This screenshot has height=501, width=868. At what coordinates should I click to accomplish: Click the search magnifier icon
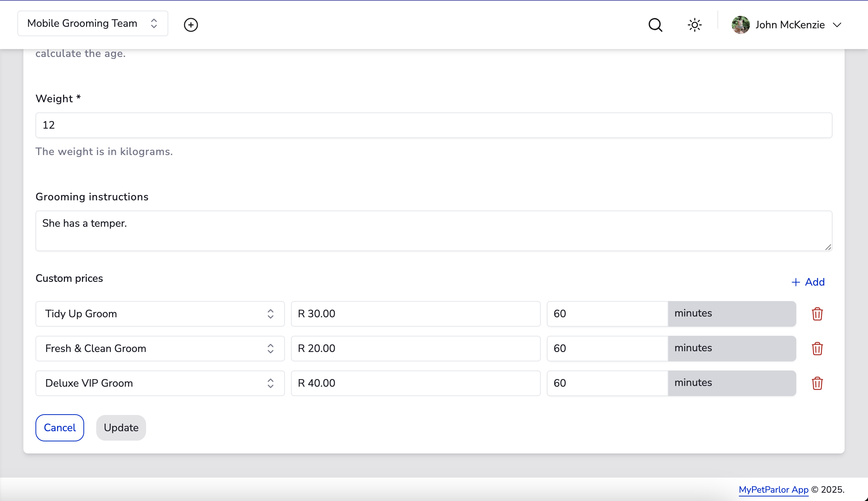point(655,25)
